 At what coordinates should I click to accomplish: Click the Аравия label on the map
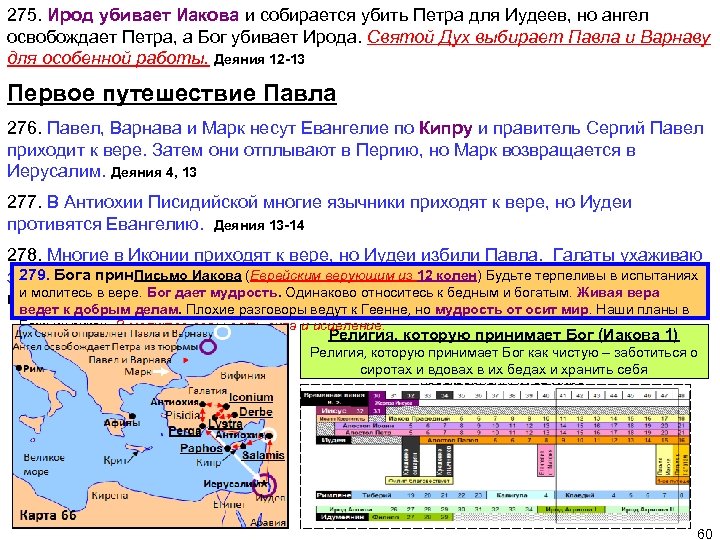click(268, 522)
